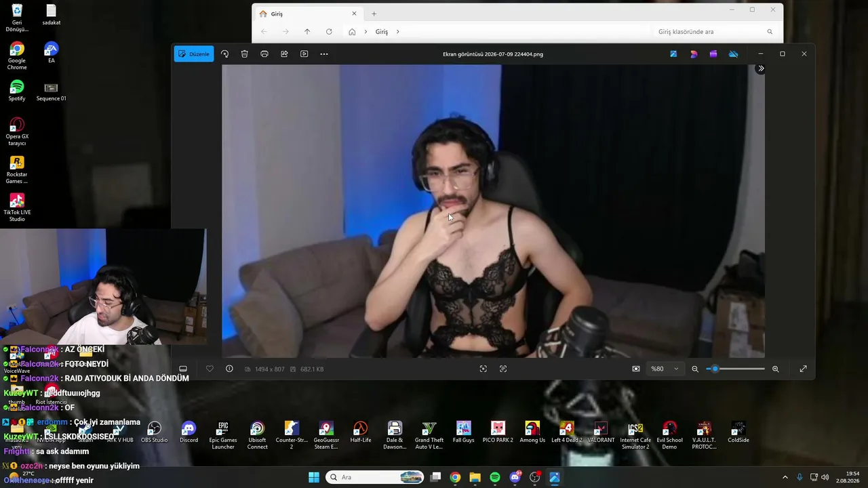Open the Windows Start menu

(314, 477)
